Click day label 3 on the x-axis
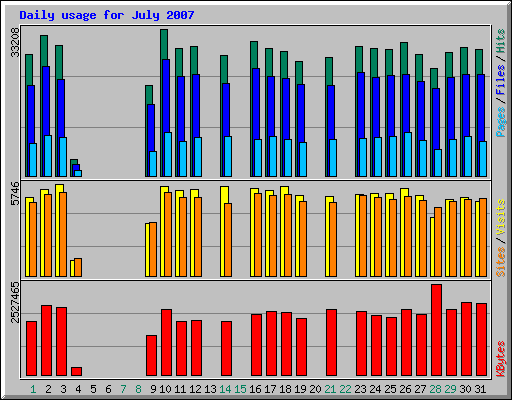This screenshot has width=512, height=400. point(63,389)
